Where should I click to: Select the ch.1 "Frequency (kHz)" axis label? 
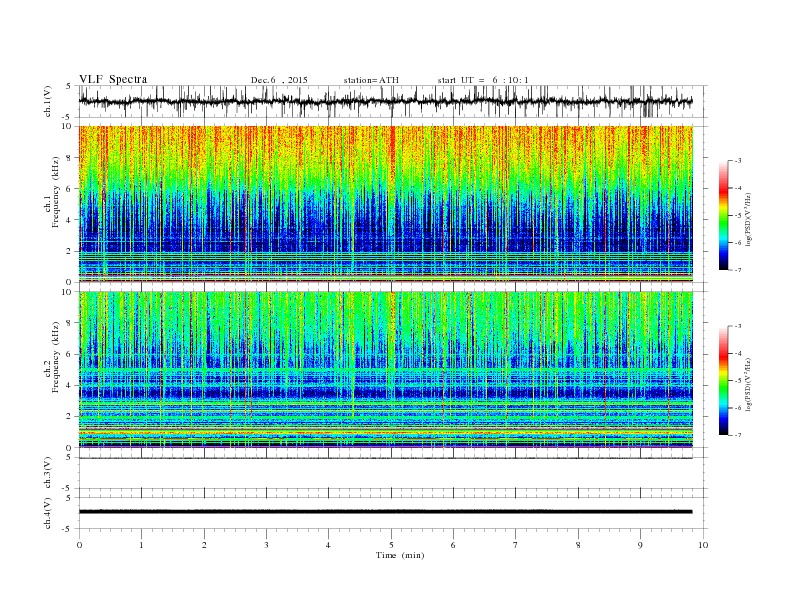(56, 192)
